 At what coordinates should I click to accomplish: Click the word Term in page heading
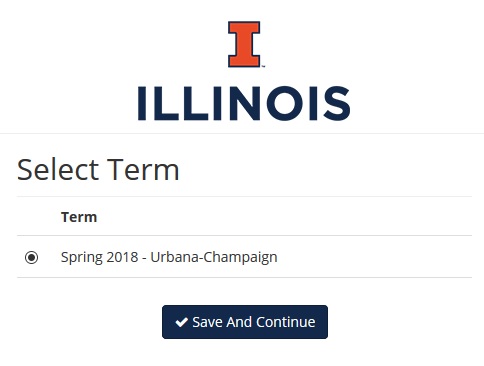click(x=143, y=170)
